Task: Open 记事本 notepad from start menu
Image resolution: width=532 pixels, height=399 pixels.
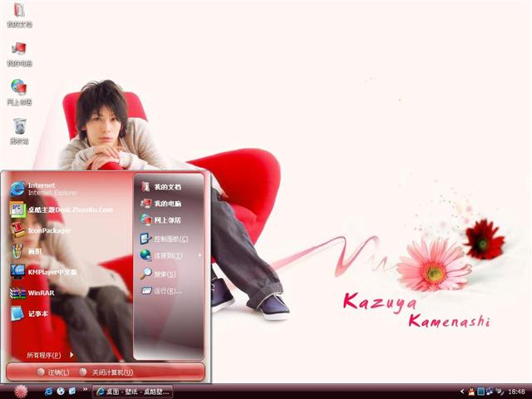Action: tap(28, 313)
